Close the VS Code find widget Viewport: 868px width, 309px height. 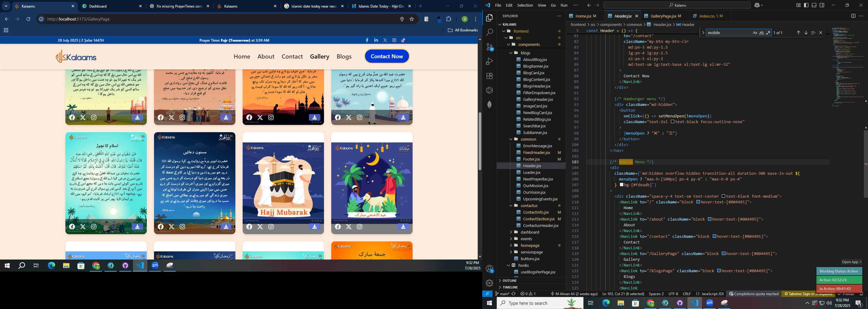[821, 33]
